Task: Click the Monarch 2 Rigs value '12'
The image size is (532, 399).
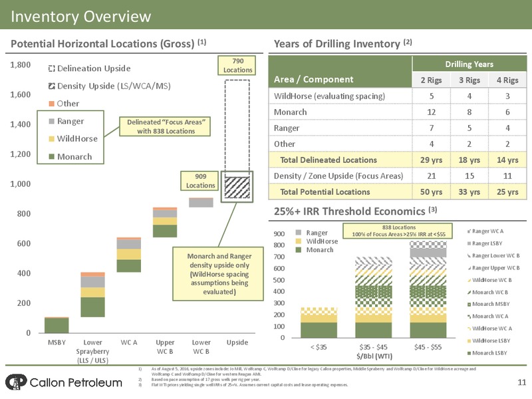Action: [431, 112]
